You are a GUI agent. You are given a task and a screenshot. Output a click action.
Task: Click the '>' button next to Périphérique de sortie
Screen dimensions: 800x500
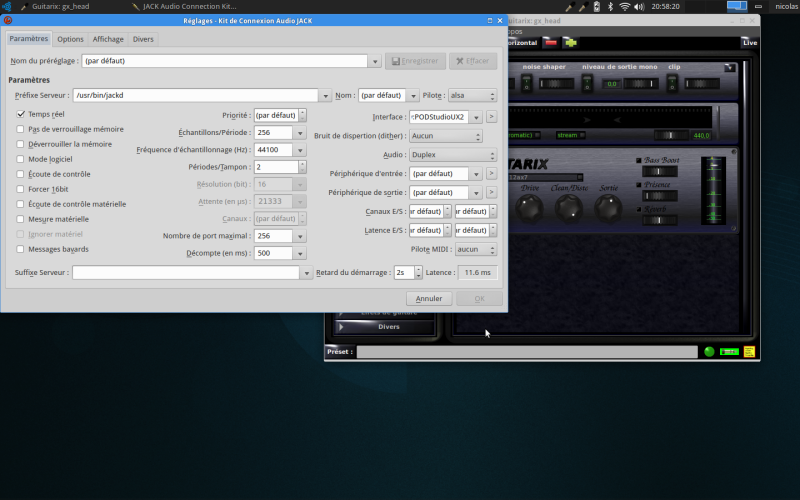[x=491, y=192]
